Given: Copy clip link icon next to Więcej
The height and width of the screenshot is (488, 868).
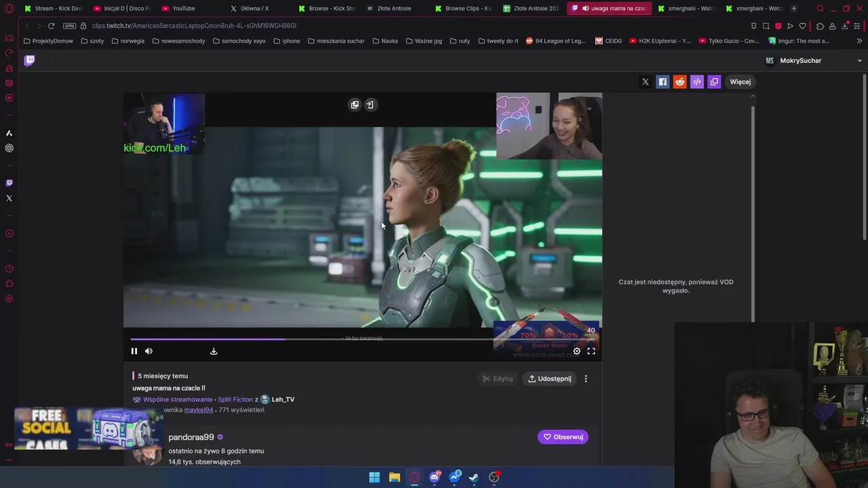Looking at the screenshot, I should point(714,82).
